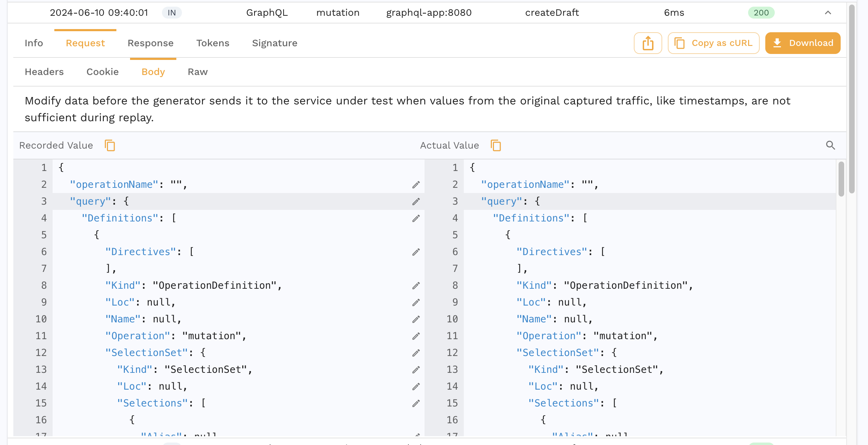The width and height of the screenshot is (868, 445).
Task: Click the share/export icon button
Action: pyautogui.click(x=647, y=43)
